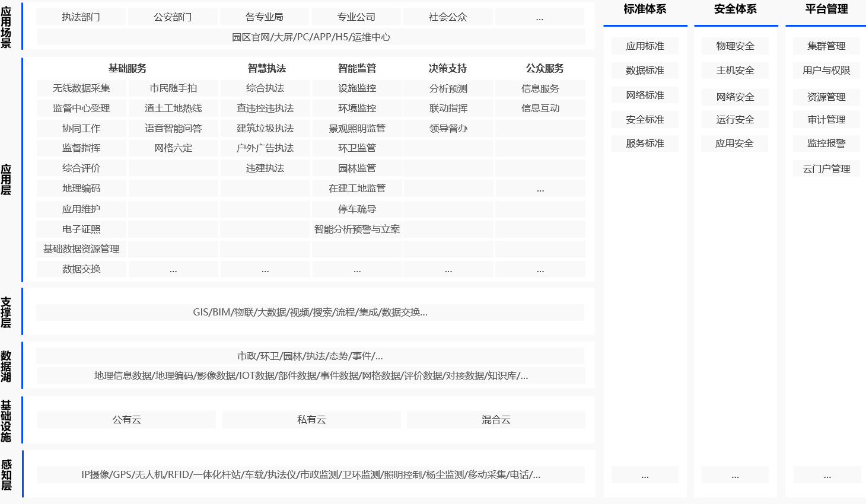
Task: Click the GIS/BIM/物联 support layer bar
Action: [310, 312]
